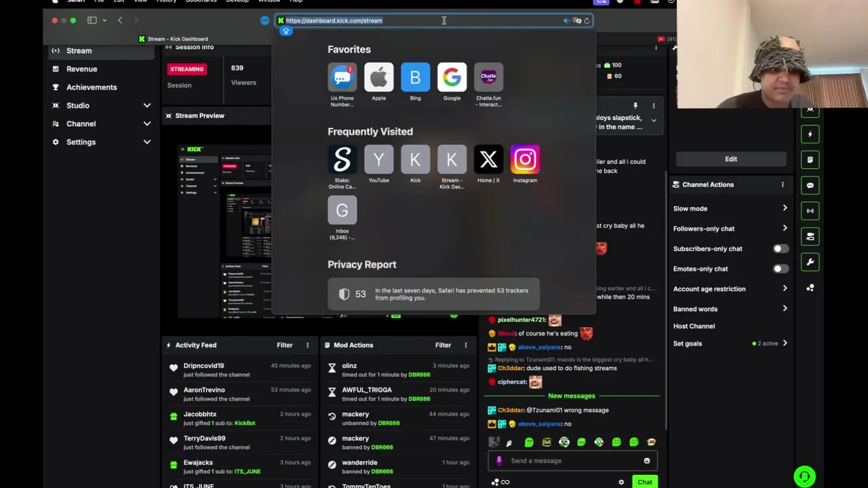Open Kick frequently visited site

pyautogui.click(x=415, y=160)
